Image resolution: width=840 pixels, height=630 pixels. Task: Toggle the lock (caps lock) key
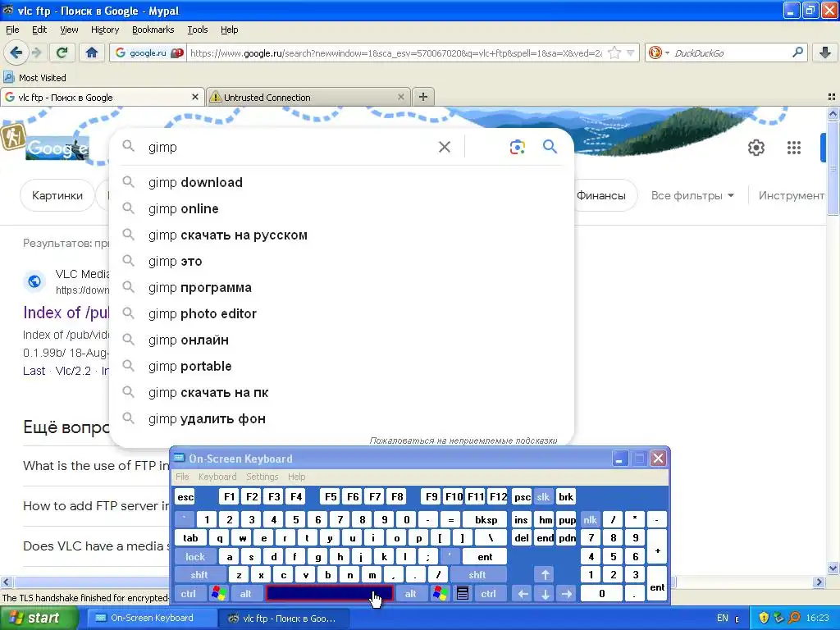[195, 557]
